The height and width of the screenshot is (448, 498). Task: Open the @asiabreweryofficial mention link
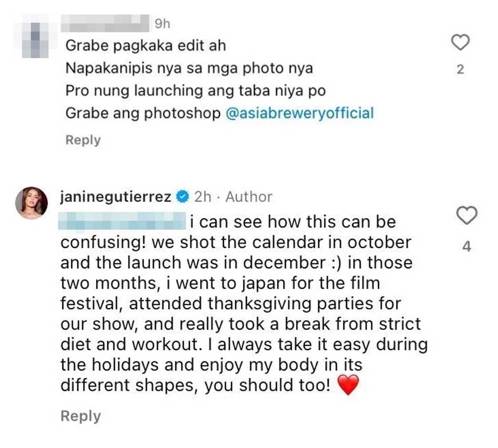coord(300,113)
